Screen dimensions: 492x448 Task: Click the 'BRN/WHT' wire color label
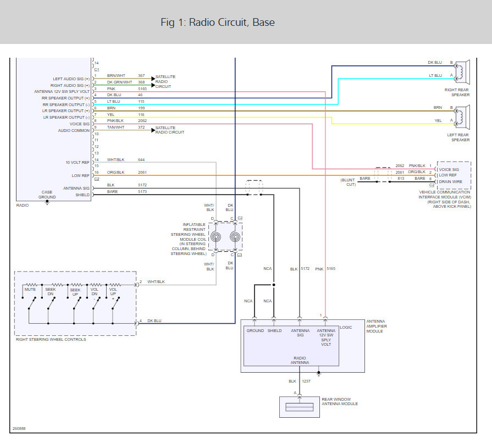click(x=116, y=76)
